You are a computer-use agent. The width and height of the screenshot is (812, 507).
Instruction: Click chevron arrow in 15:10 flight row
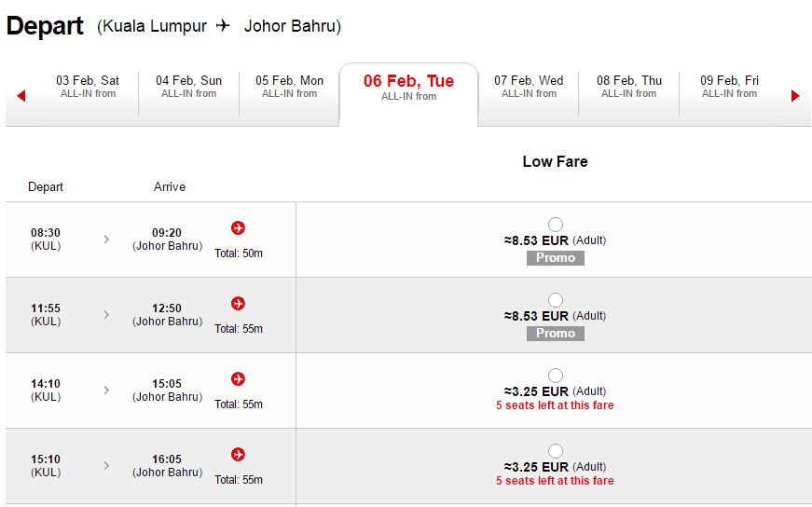click(x=106, y=466)
